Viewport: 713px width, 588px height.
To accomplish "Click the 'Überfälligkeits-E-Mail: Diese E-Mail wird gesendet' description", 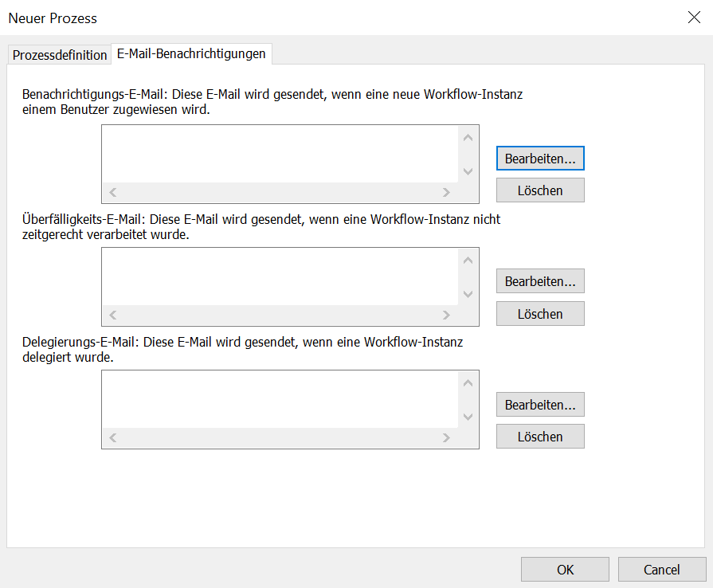I will (261, 227).
